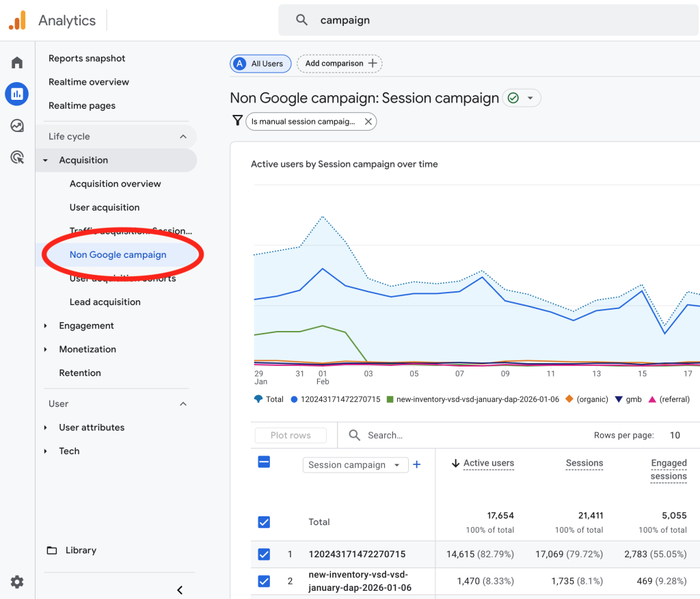Collapse the Life cycle section
This screenshot has width=700, height=599.
coord(183,136)
